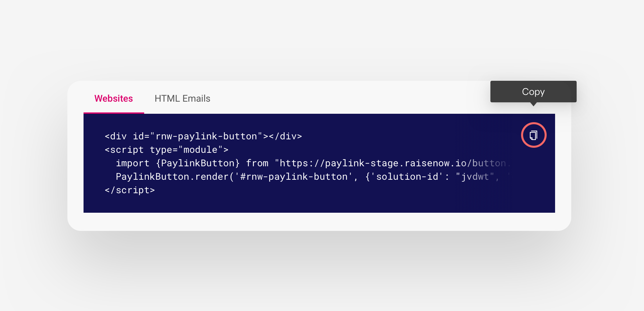The image size is (644, 311).
Task: Select the Websites tab
Action: point(114,99)
